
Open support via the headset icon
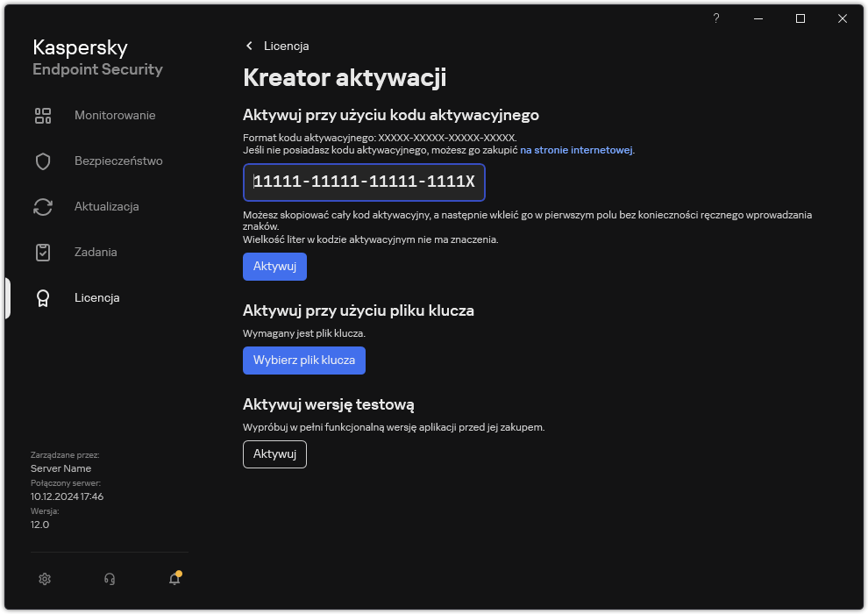point(109,579)
